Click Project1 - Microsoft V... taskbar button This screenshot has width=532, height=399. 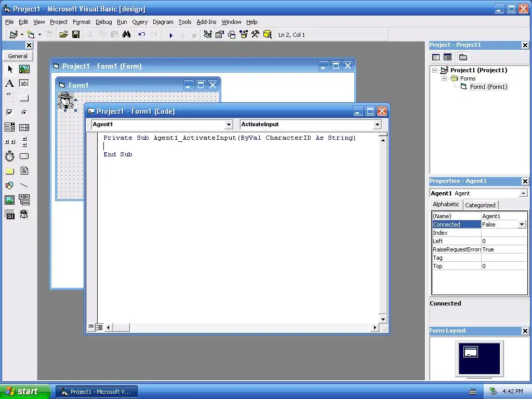96,392
